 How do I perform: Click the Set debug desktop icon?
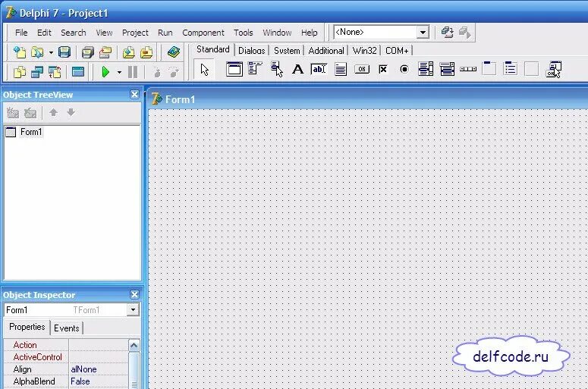(464, 33)
